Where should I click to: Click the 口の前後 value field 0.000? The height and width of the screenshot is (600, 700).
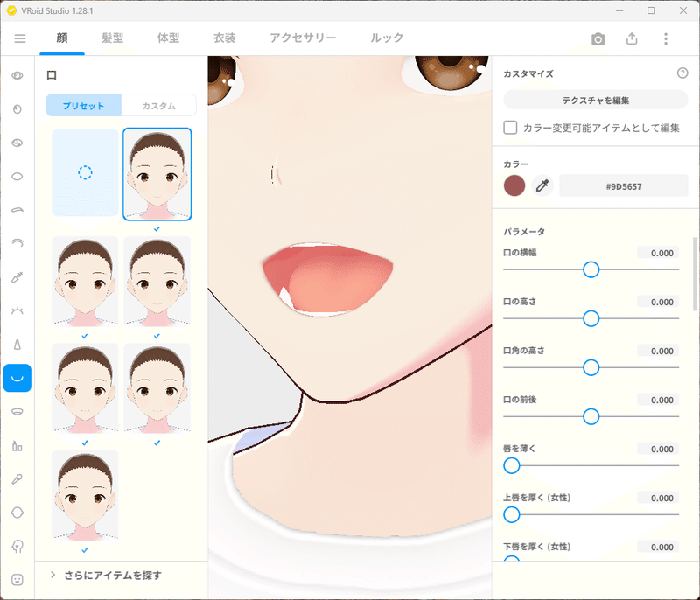click(659, 401)
